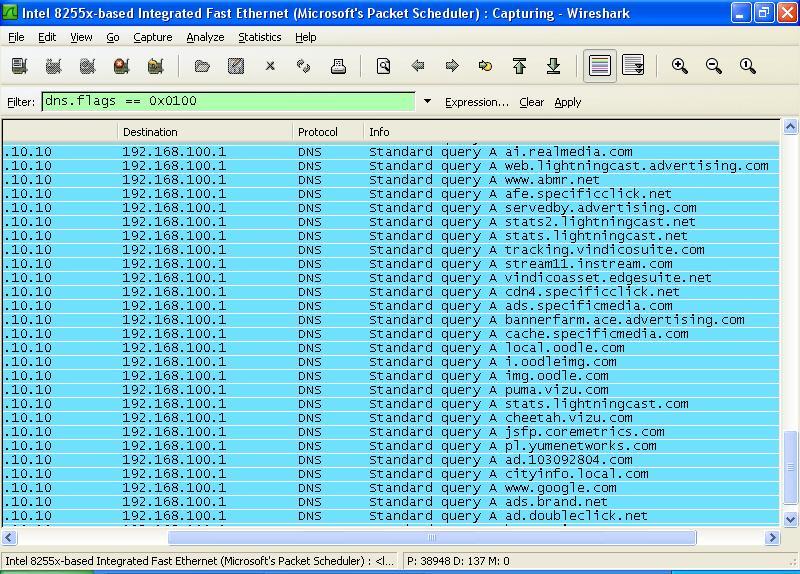800x574 pixels.
Task: Open the Capture menu
Action: 153,37
